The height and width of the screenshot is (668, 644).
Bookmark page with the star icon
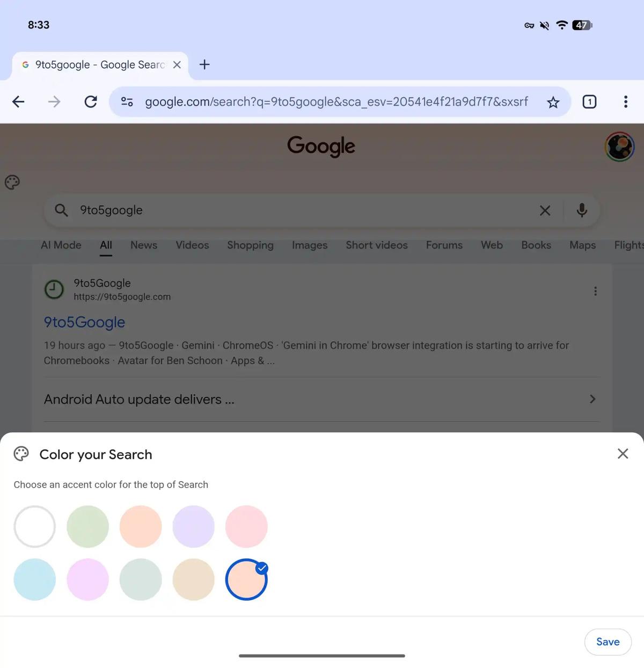click(553, 102)
